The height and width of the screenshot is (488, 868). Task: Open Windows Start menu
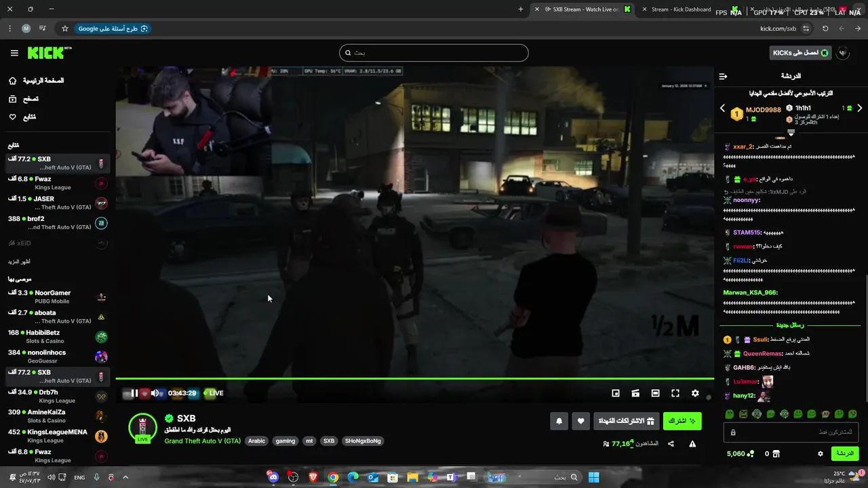[593, 477]
